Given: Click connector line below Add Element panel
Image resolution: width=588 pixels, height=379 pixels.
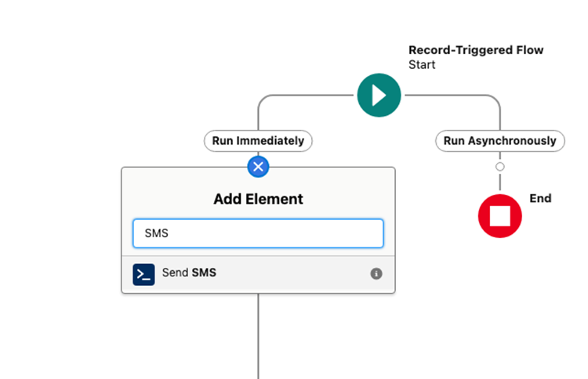Looking at the screenshot, I should click(258, 337).
